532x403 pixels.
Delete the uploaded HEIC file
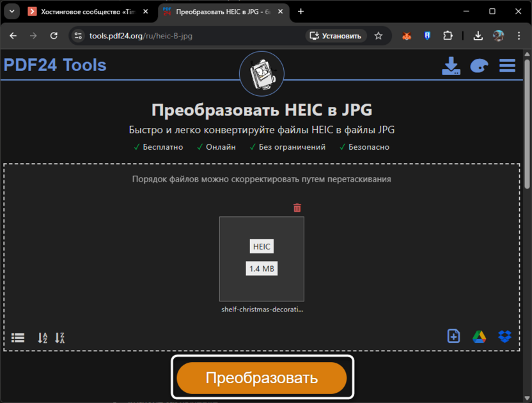(297, 207)
